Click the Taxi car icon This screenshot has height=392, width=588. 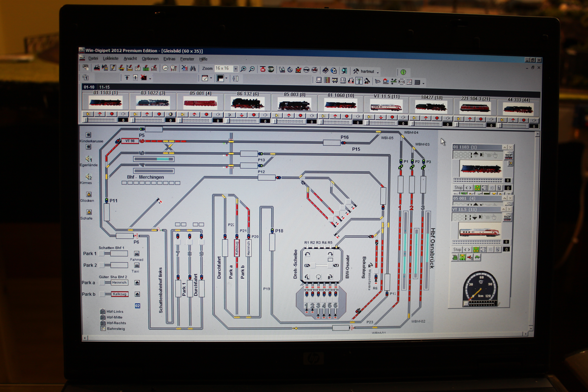tap(137, 265)
